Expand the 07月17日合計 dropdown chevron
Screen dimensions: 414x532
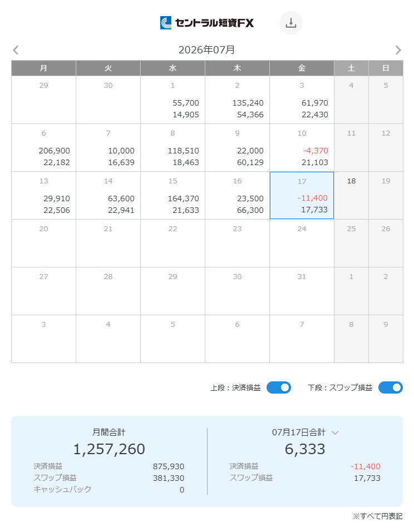(335, 432)
